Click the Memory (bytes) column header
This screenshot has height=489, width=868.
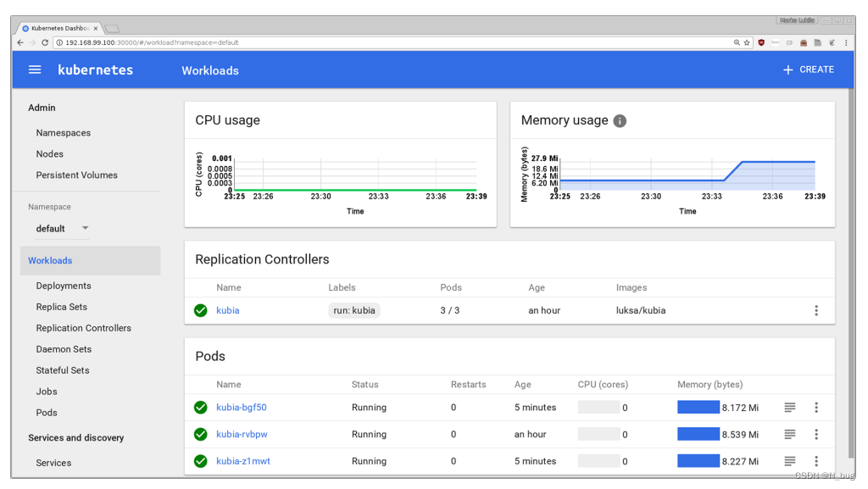coord(709,385)
